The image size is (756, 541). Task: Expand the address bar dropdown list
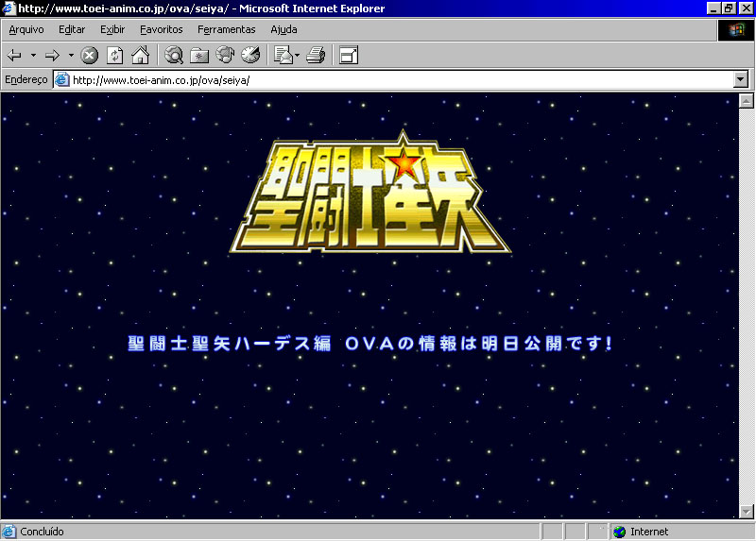741,79
